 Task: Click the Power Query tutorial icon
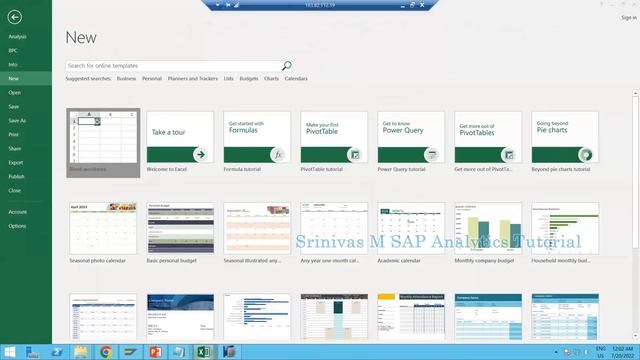431,155
